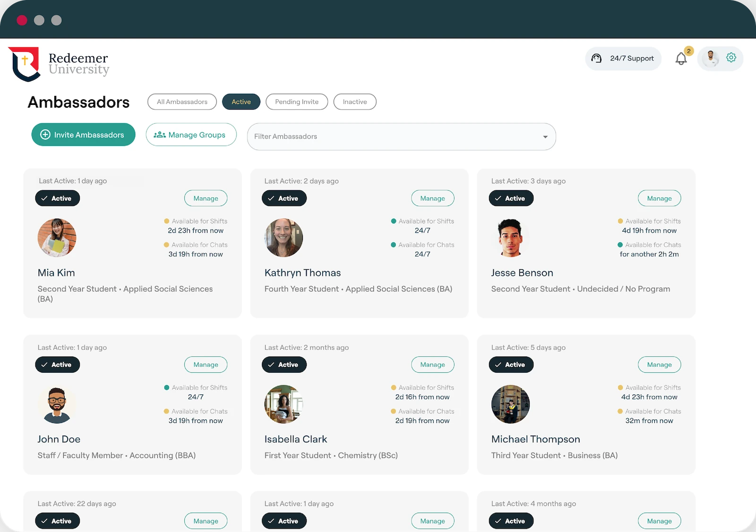This screenshot has width=756, height=532.
Task: Manage Isabella Clark ambassador
Action: 433,365
